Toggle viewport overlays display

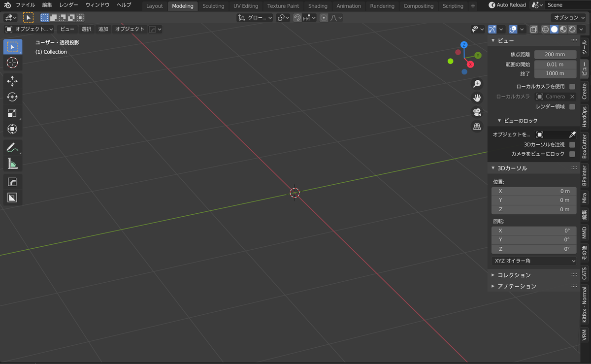[513, 30]
